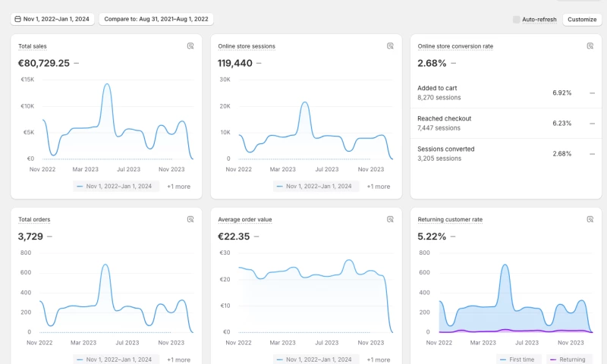Enable the Auto-refresh checkbox
Viewport: 607px width, 364px height.
click(x=517, y=19)
